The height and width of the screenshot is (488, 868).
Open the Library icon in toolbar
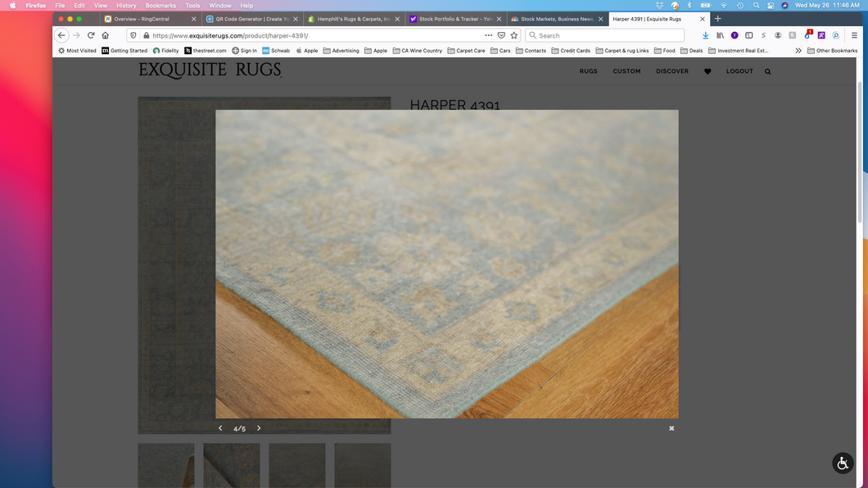click(720, 35)
